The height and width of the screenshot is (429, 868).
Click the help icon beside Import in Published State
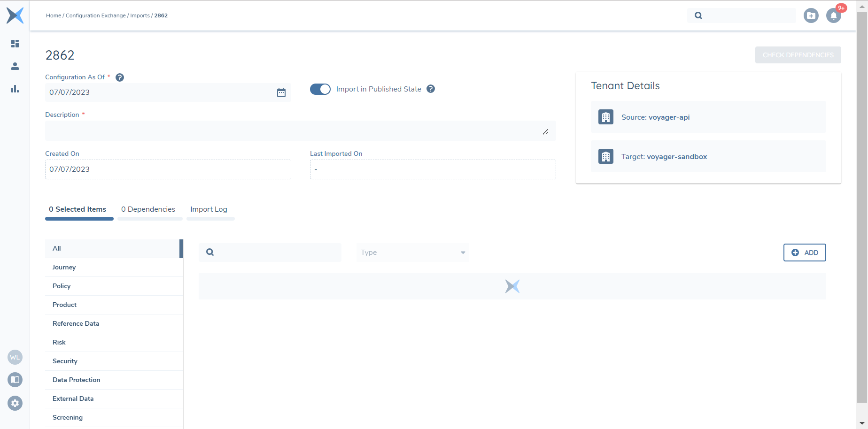431,89
